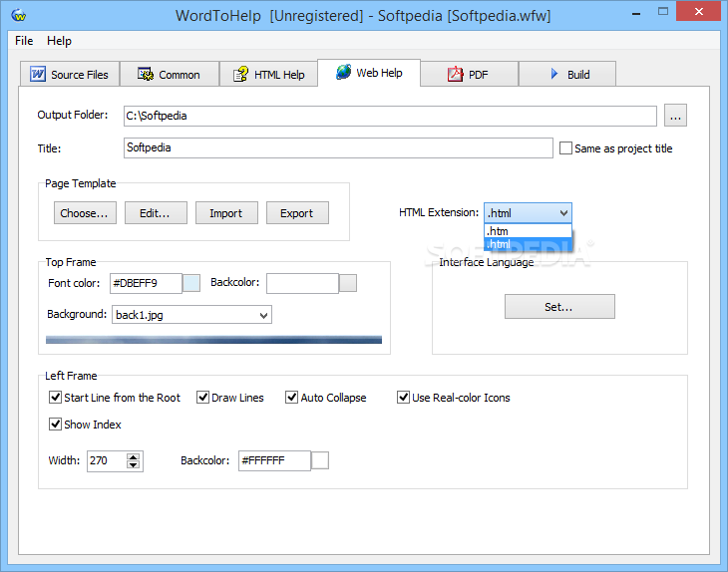The height and width of the screenshot is (572, 728).
Task: Click the Top Frame font color field
Action: pos(146,283)
